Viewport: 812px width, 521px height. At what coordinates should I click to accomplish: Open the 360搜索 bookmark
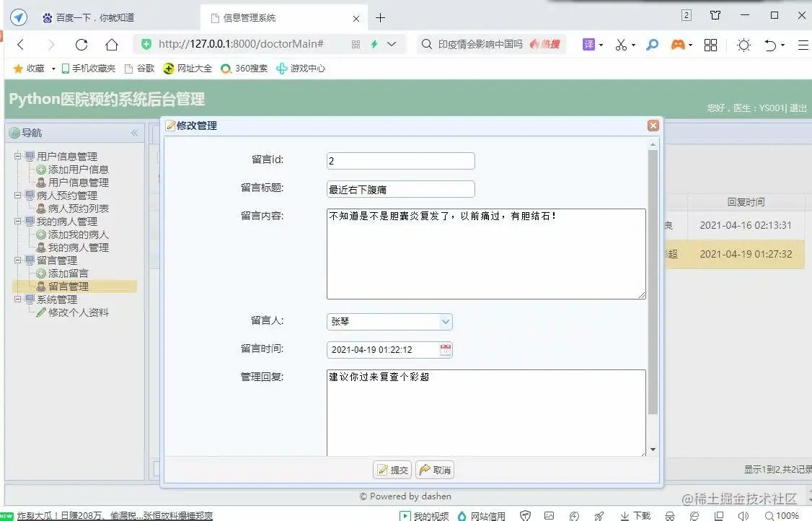pos(244,69)
